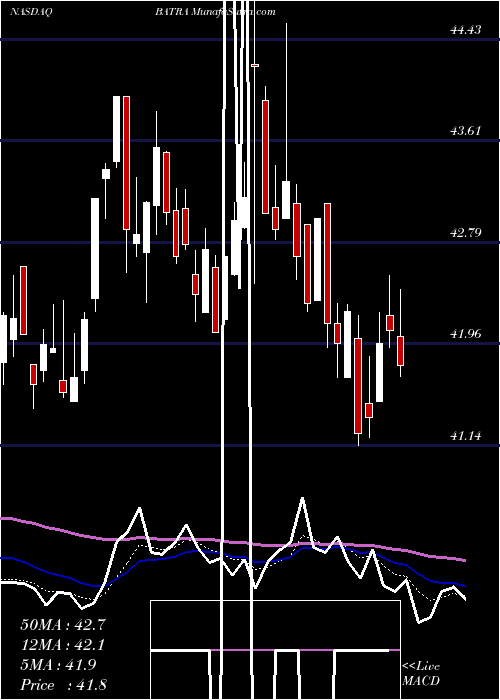
Task: Select the 44.43 price level label
Action: 466,30
